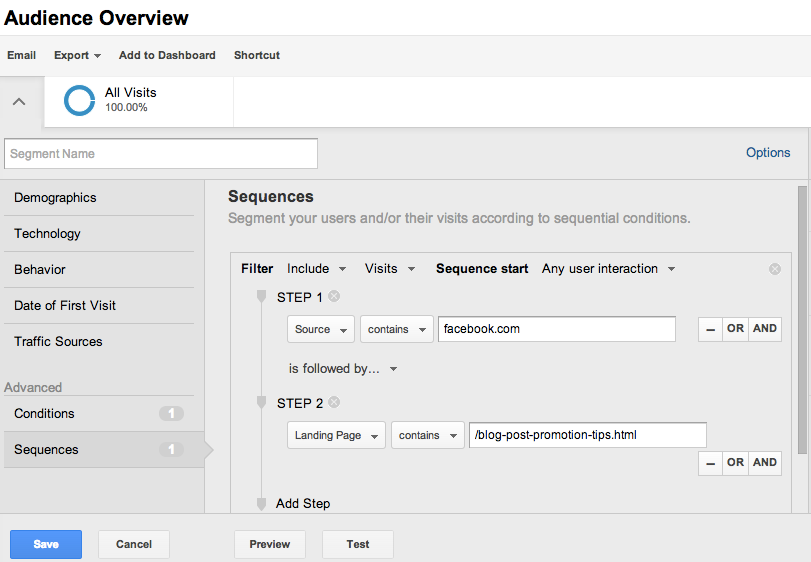Open the Sequences section

point(104,450)
